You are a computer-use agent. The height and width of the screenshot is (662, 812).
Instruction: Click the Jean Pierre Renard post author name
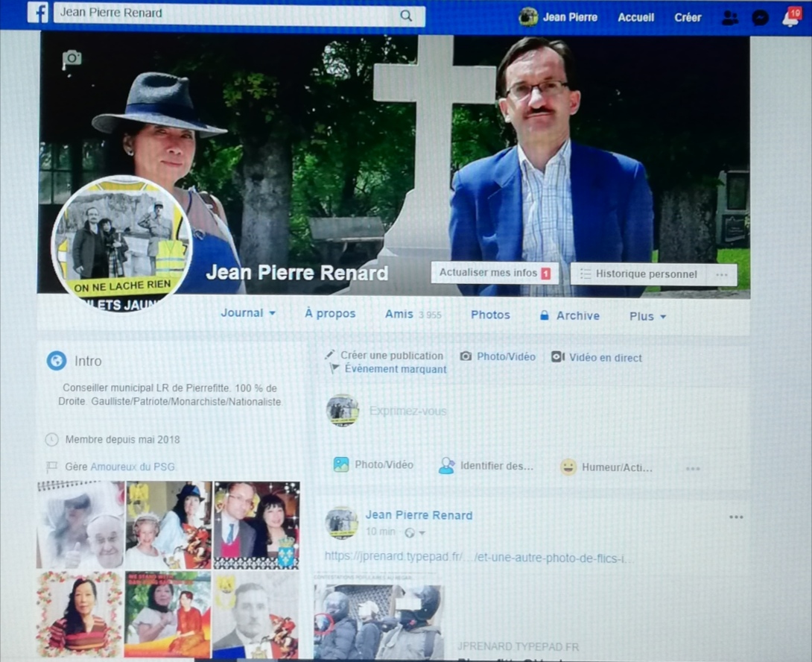pyautogui.click(x=419, y=515)
